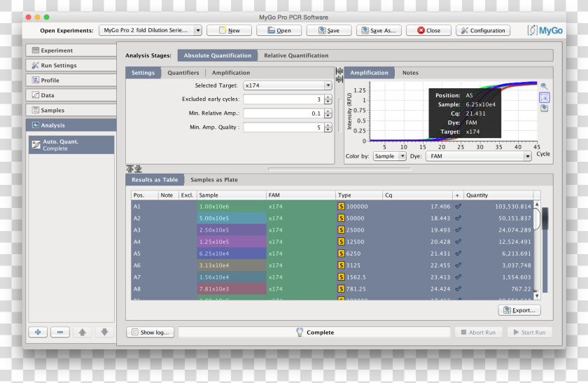Open the Notes tab
Image resolution: width=588 pixels, height=383 pixels.
[x=410, y=73]
